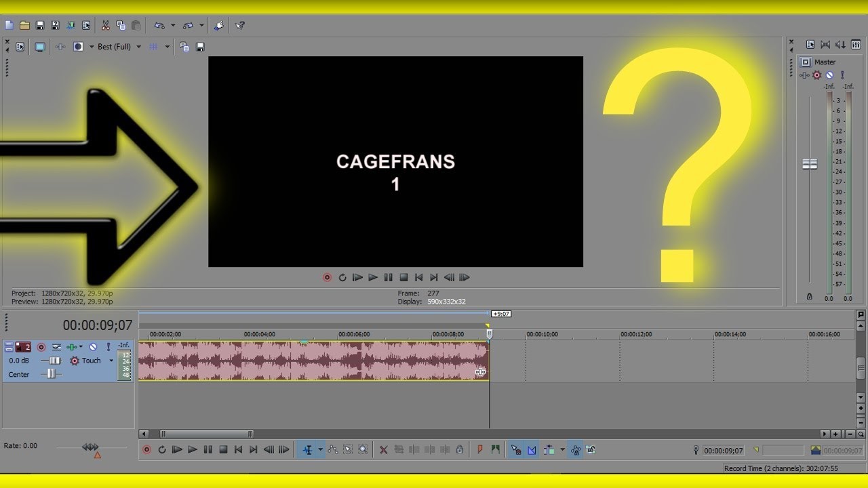Select the Zoom magnifier tool in the timeline toolbar
The width and height of the screenshot is (868, 488).
point(363,449)
